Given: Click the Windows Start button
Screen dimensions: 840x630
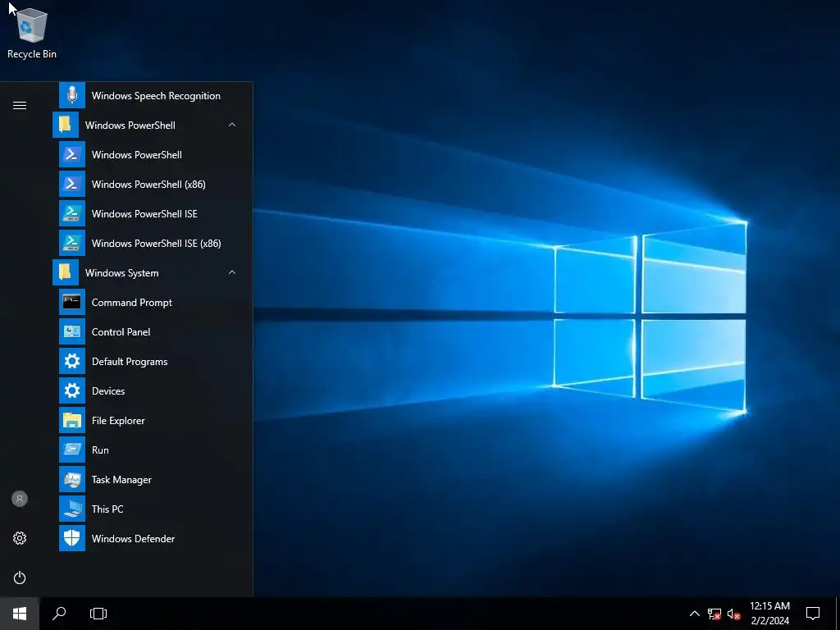Looking at the screenshot, I should [20, 614].
